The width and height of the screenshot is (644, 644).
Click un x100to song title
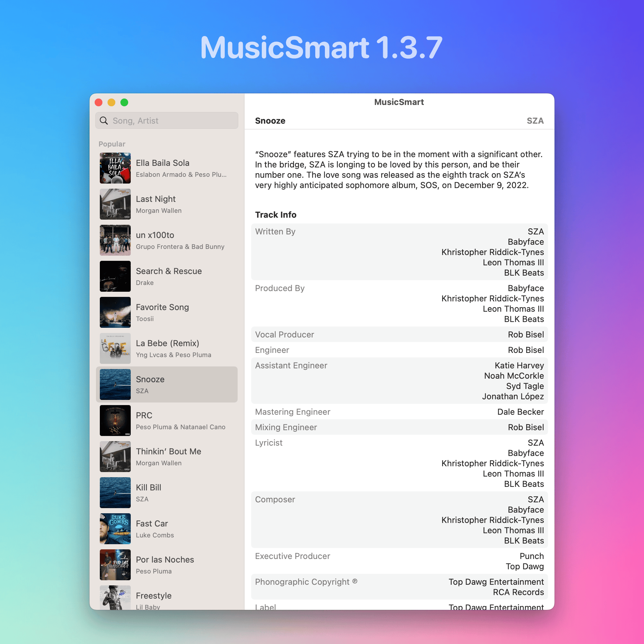pos(155,235)
